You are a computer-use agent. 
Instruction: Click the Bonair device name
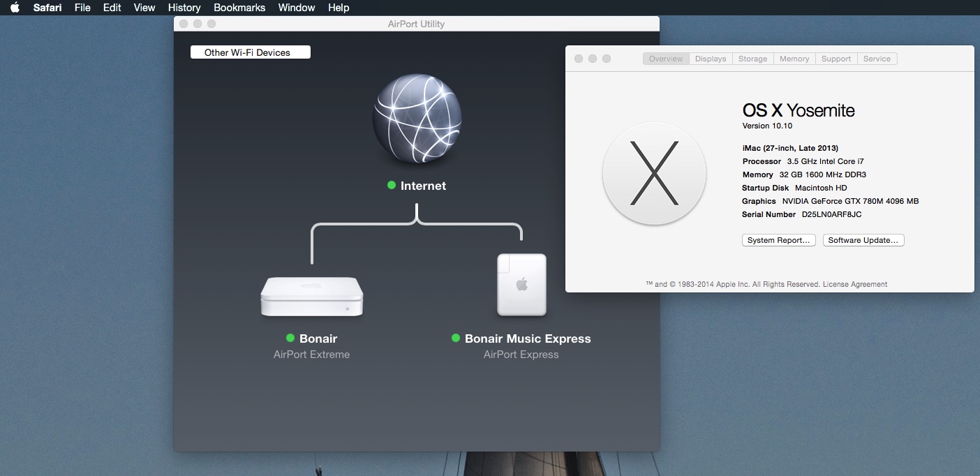coord(318,339)
